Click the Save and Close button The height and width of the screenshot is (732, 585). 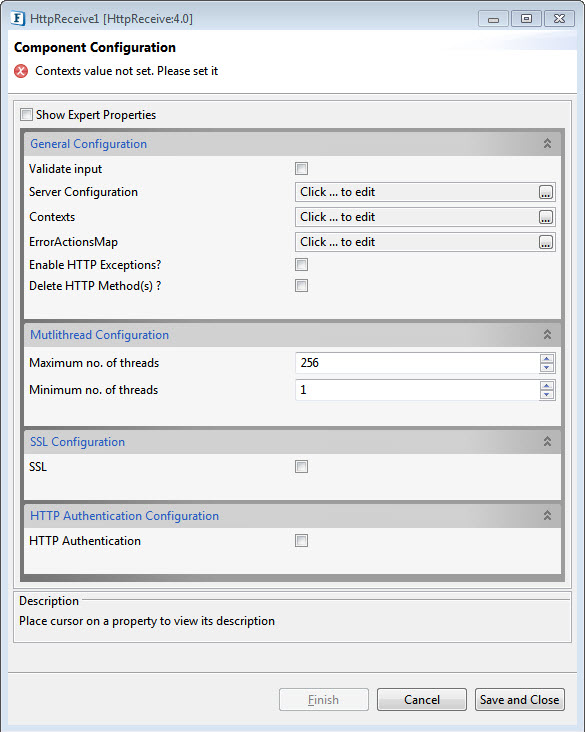point(520,700)
